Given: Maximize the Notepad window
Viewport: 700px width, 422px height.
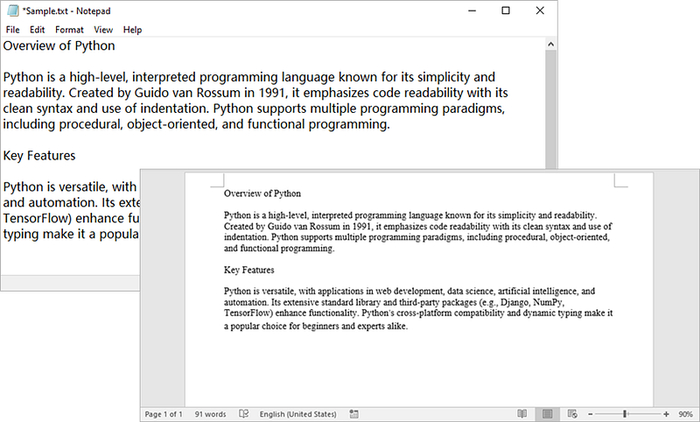Looking at the screenshot, I should [505, 11].
